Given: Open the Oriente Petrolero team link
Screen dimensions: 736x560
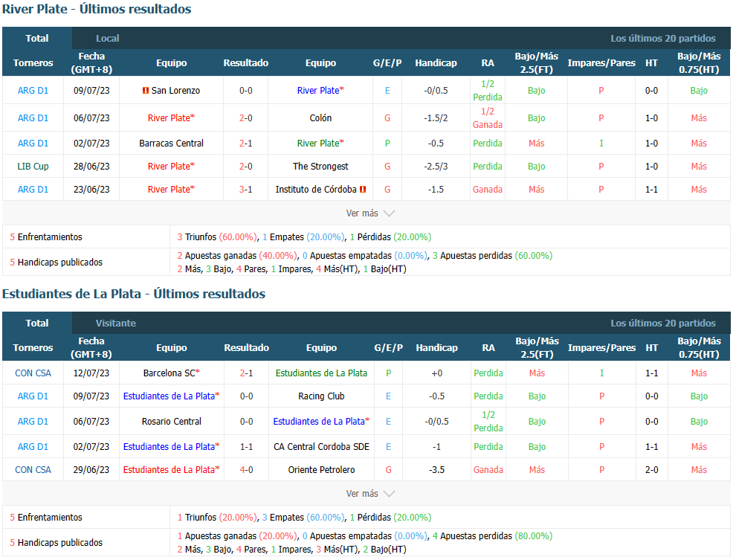Looking at the screenshot, I should (321, 470).
